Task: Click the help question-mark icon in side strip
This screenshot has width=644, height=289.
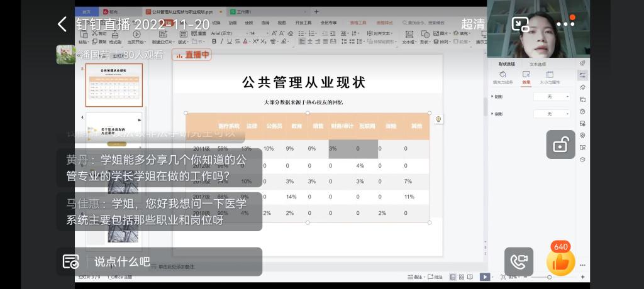Action: tap(582, 111)
